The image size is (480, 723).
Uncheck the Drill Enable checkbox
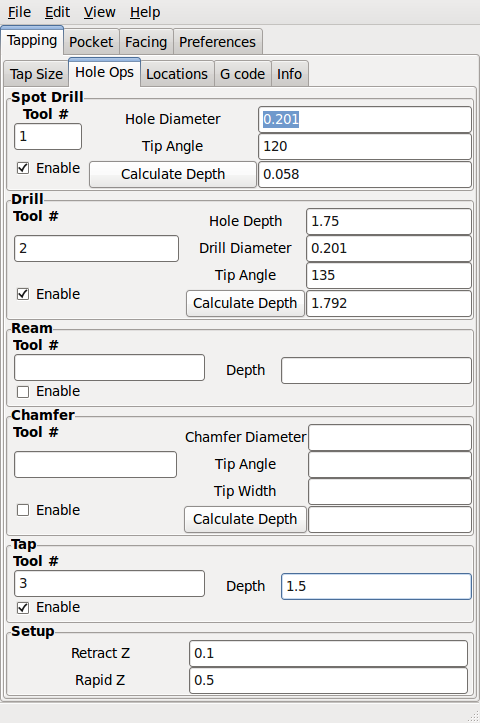pos(23,294)
